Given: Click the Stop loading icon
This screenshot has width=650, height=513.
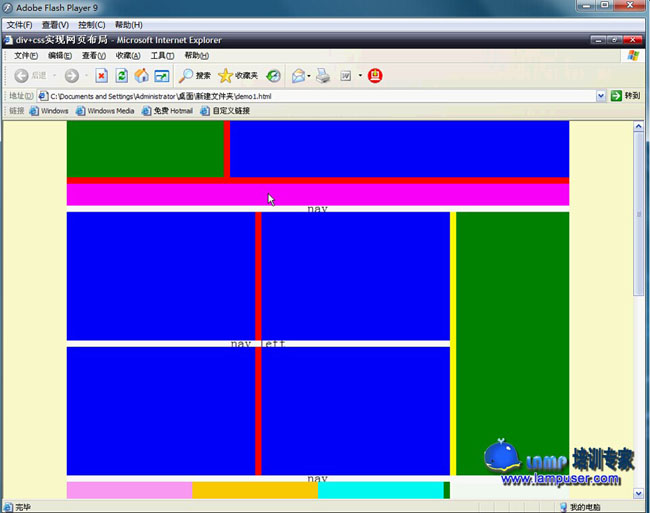Looking at the screenshot, I should 101,76.
